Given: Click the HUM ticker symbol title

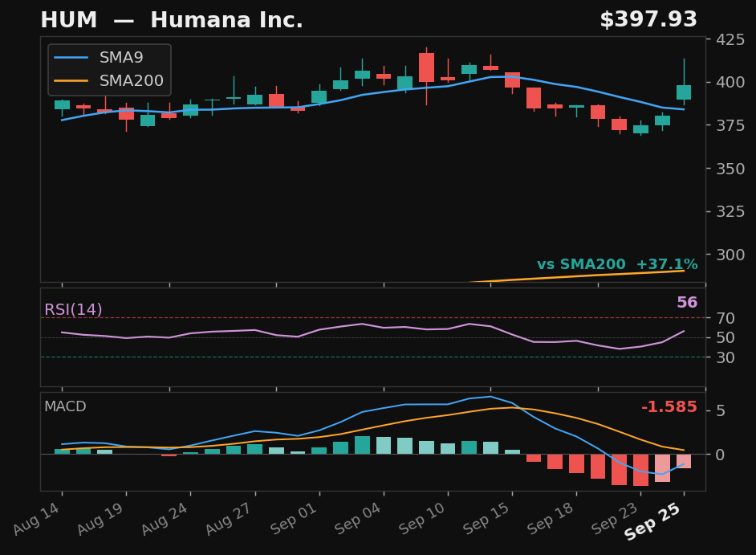Looking at the screenshot, I should coord(69,20).
